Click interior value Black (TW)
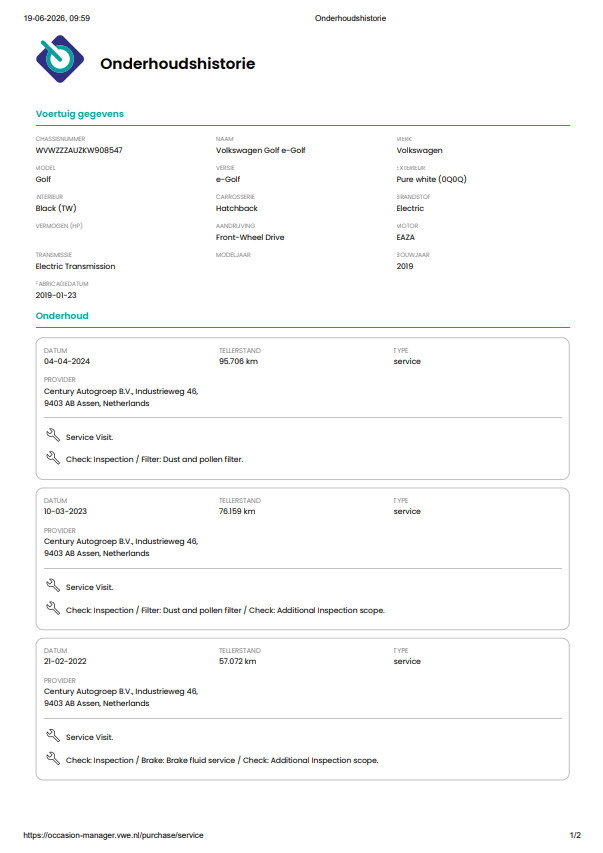The image size is (603, 853). [x=56, y=208]
